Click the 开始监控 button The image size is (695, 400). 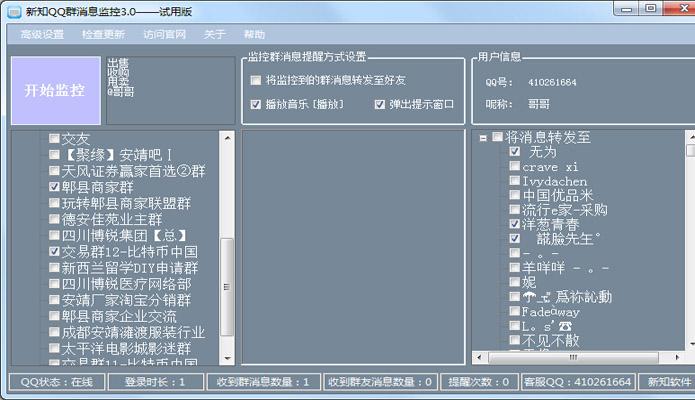click(55, 90)
